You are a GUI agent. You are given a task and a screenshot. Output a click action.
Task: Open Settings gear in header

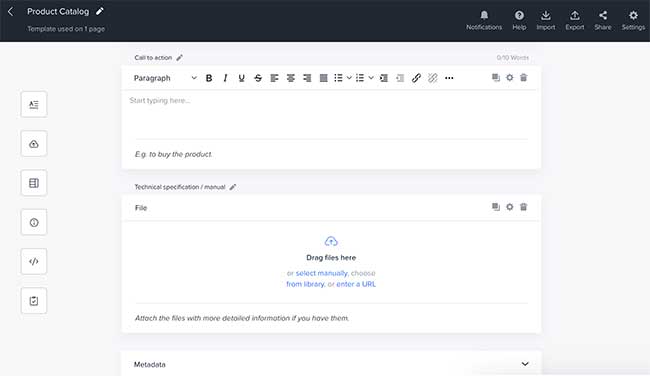point(633,20)
